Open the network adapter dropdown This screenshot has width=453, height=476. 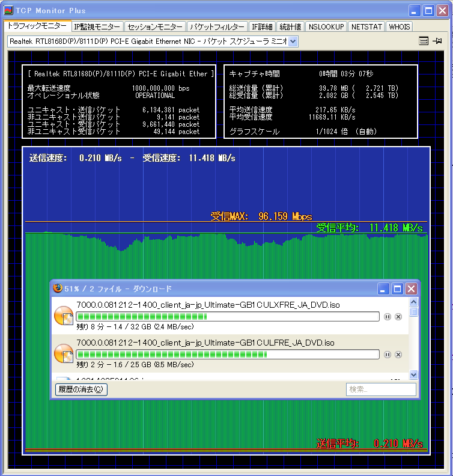(293, 41)
